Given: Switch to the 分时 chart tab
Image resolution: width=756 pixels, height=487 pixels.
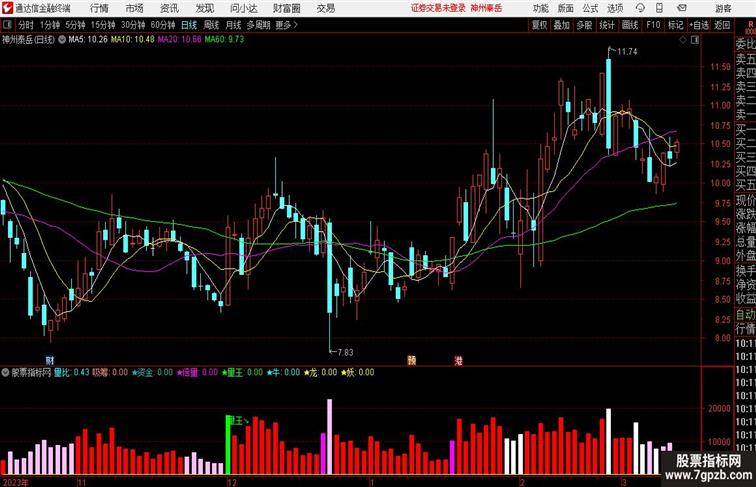Looking at the screenshot, I should [x=26, y=25].
